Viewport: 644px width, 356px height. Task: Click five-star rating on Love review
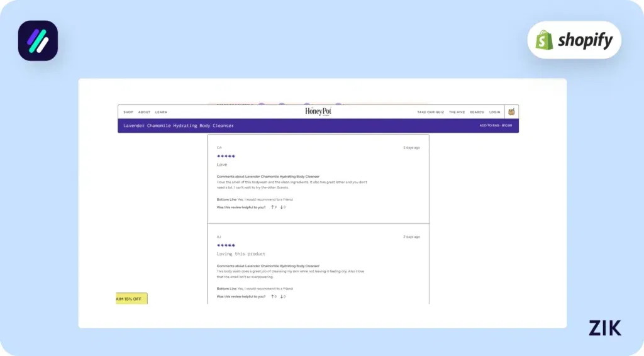coord(226,156)
